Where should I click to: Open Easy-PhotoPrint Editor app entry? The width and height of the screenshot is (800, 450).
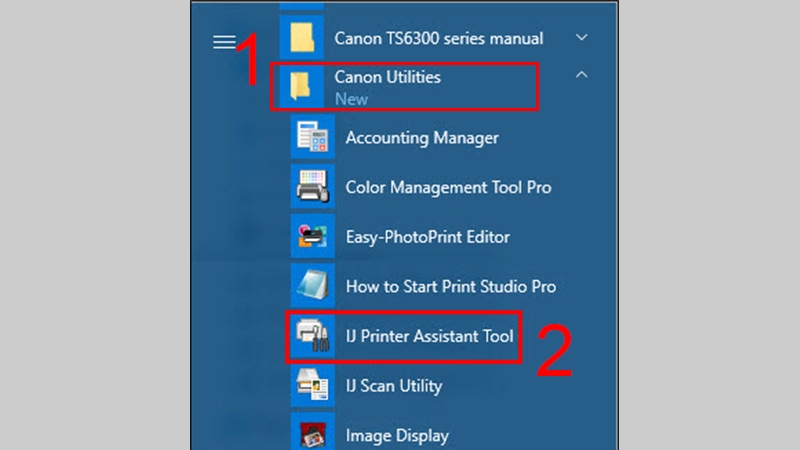(x=427, y=237)
